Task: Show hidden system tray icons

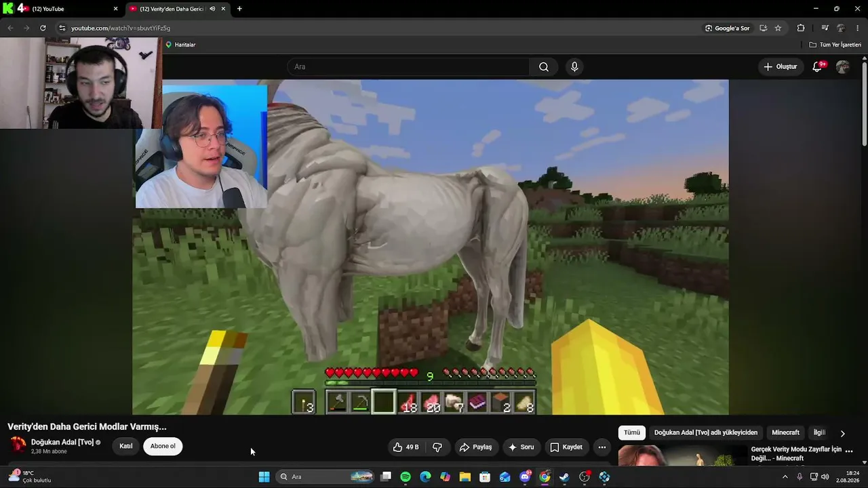Action: pos(785,476)
